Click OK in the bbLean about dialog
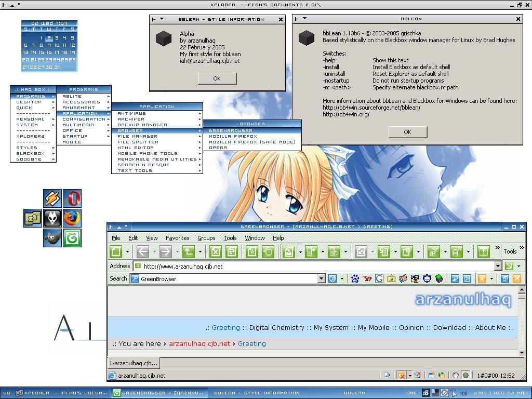 tap(407, 132)
